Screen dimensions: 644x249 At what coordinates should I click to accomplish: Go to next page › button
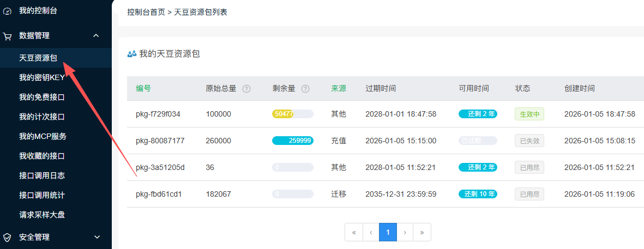tap(405, 232)
